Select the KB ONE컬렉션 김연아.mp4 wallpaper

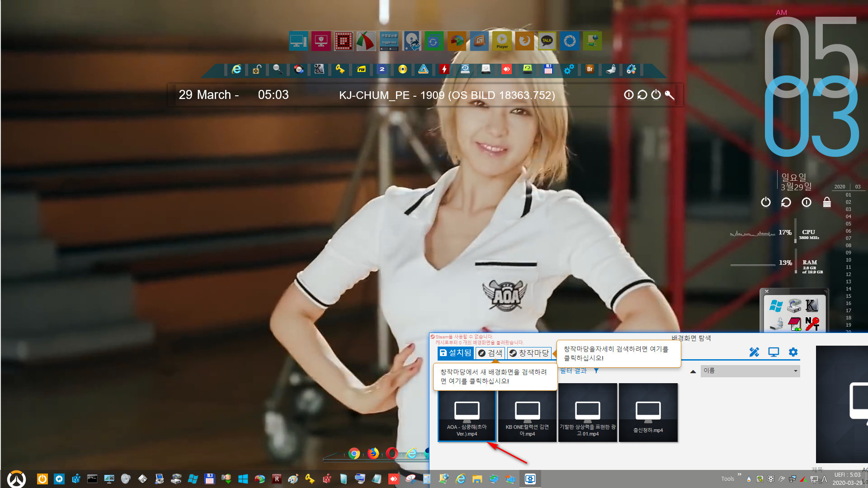(x=527, y=416)
